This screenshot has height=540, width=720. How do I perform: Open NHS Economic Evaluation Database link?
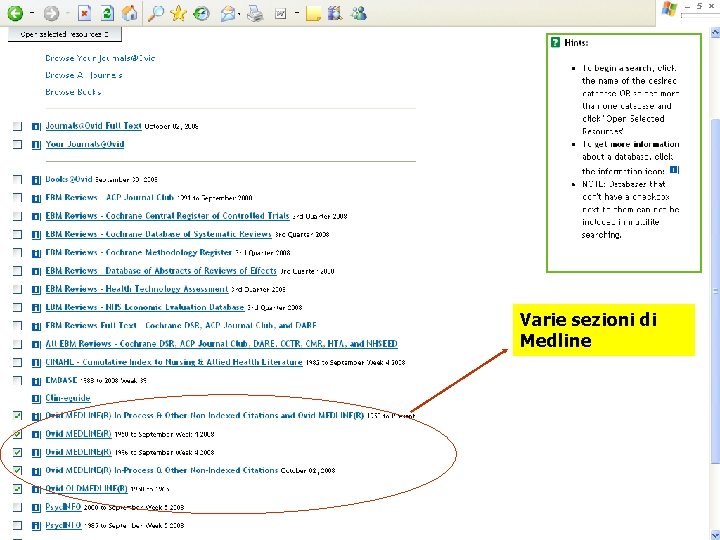pos(145,307)
